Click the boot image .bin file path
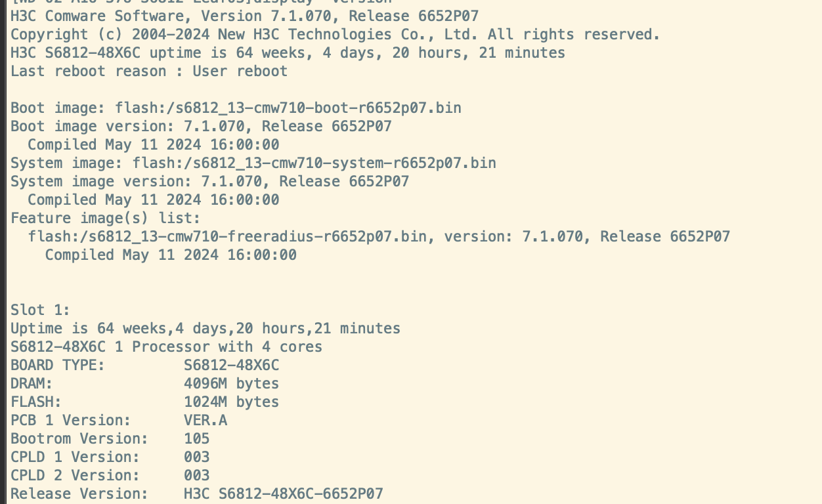This screenshot has height=504, width=822. [x=288, y=108]
